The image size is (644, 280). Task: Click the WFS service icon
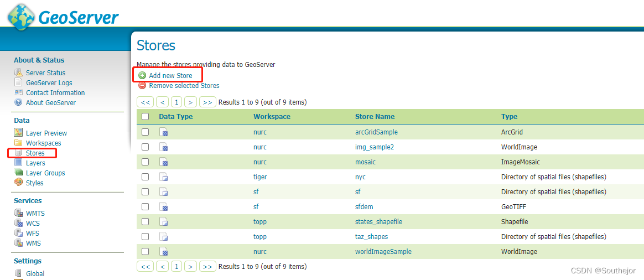tap(18, 233)
